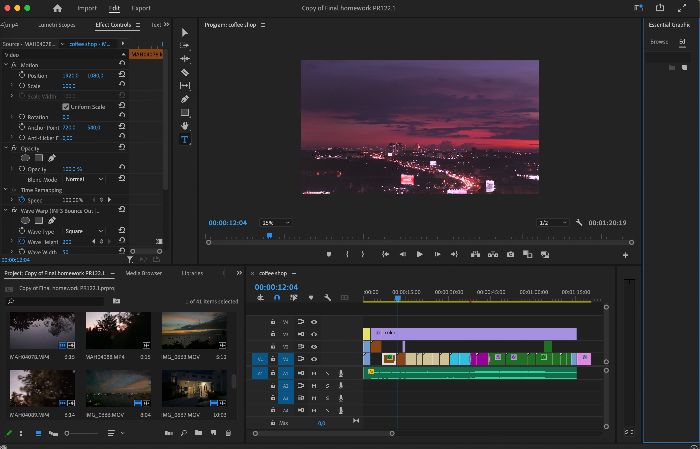Click the Home icon in header
700x449 pixels.
(x=57, y=8)
